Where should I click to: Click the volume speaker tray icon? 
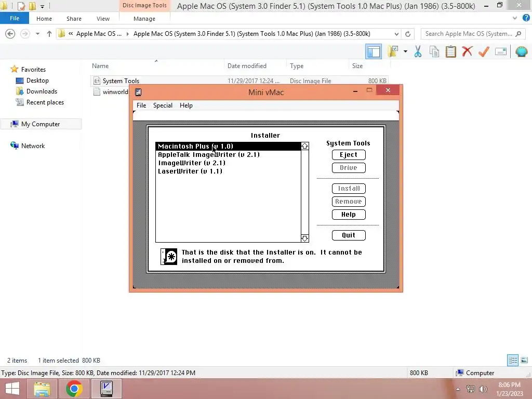483,389
